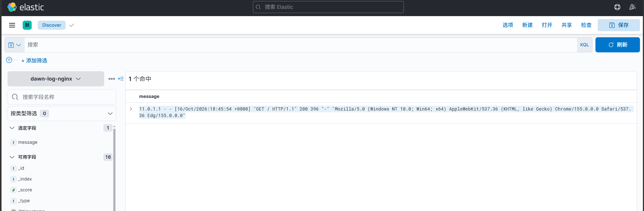
Task: Click the Elastic logo
Action: pos(26,7)
